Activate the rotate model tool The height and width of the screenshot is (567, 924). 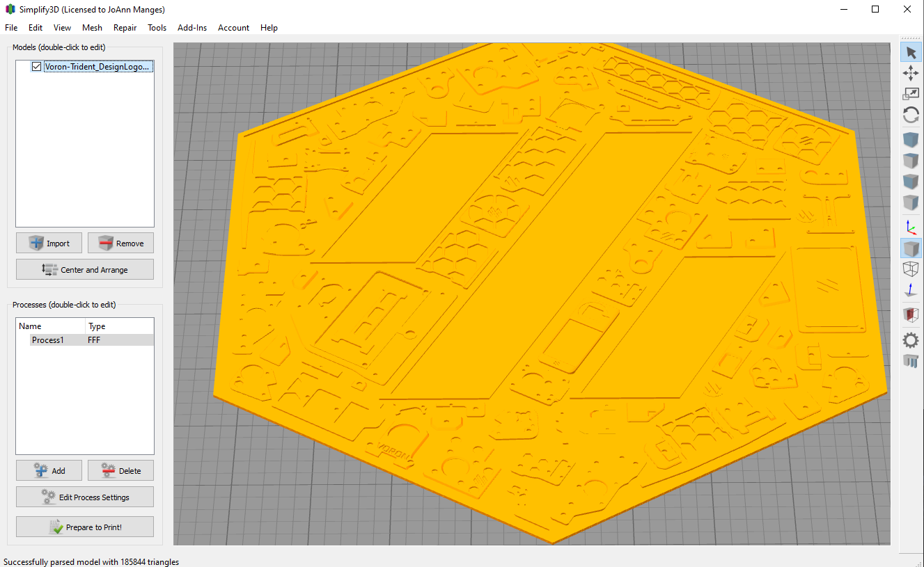click(911, 115)
